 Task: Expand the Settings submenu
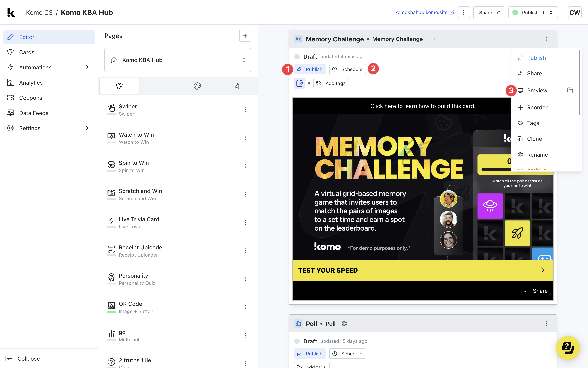[87, 128]
